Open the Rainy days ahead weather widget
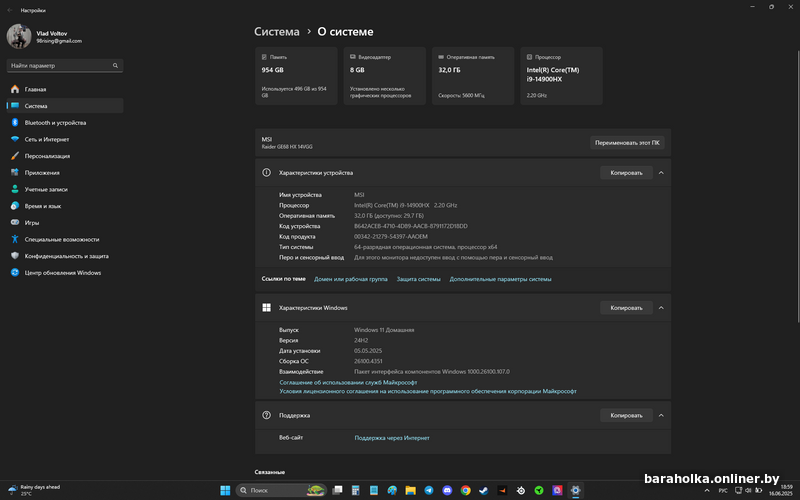 pyautogui.click(x=34, y=490)
